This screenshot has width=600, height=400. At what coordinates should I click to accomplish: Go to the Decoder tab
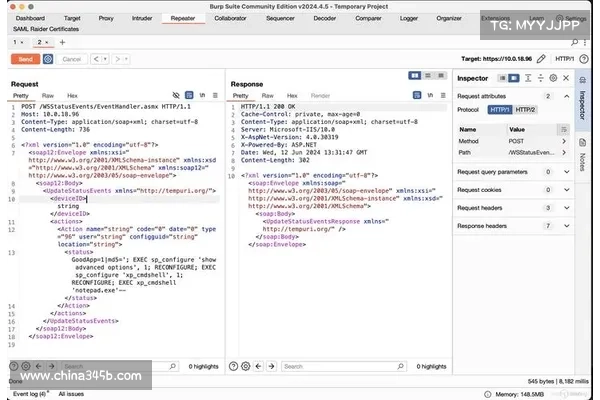[x=324, y=18]
